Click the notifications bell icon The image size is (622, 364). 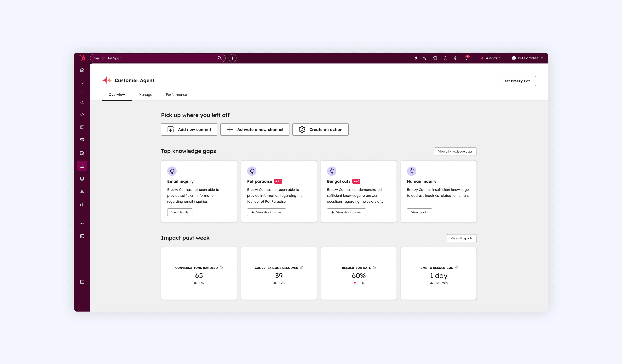(x=466, y=58)
